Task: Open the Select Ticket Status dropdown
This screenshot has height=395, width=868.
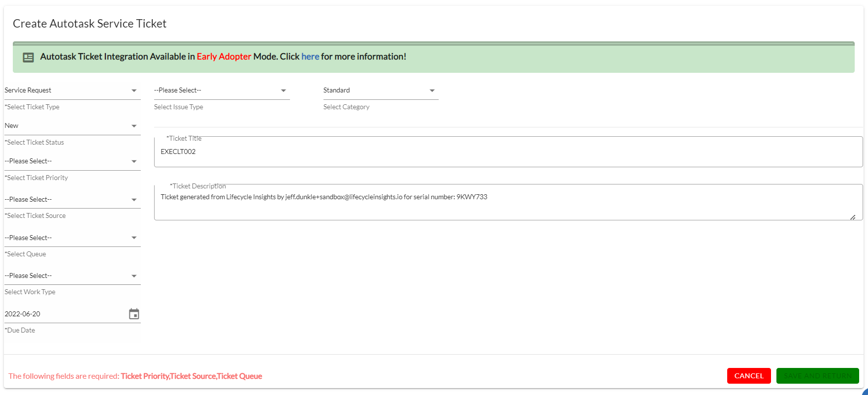Action: click(x=72, y=126)
